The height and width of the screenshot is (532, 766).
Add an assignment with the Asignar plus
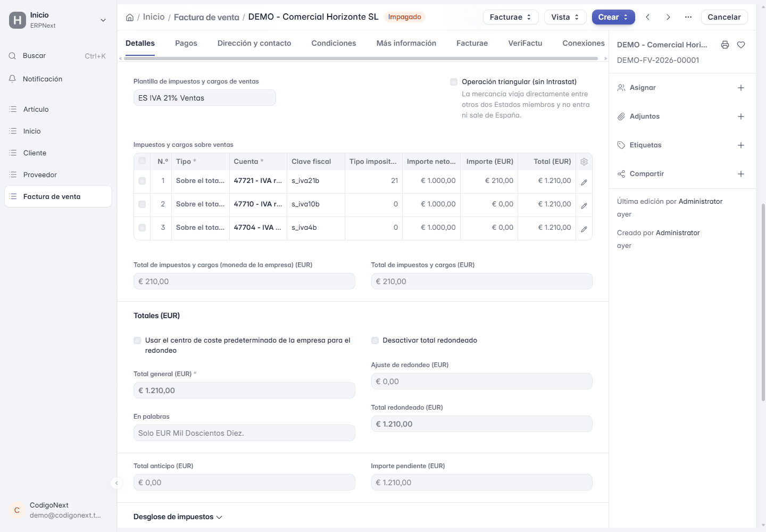pyautogui.click(x=741, y=88)
